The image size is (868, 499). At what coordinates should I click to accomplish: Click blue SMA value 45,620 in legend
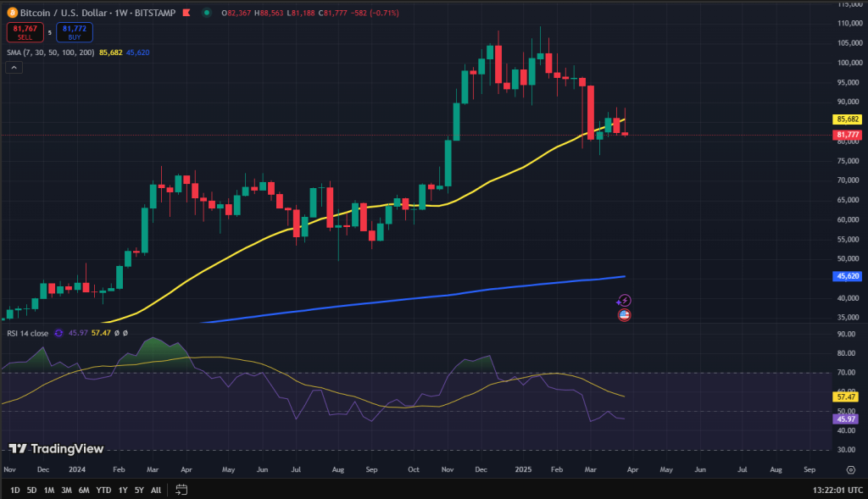pos(138,53)
